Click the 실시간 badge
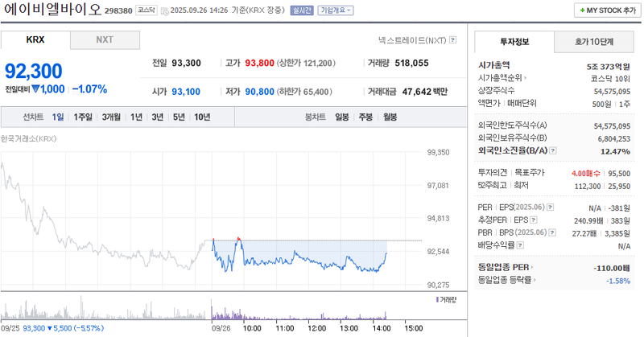The width and height of the screenshot is (644, 337). tap(302, 10)
